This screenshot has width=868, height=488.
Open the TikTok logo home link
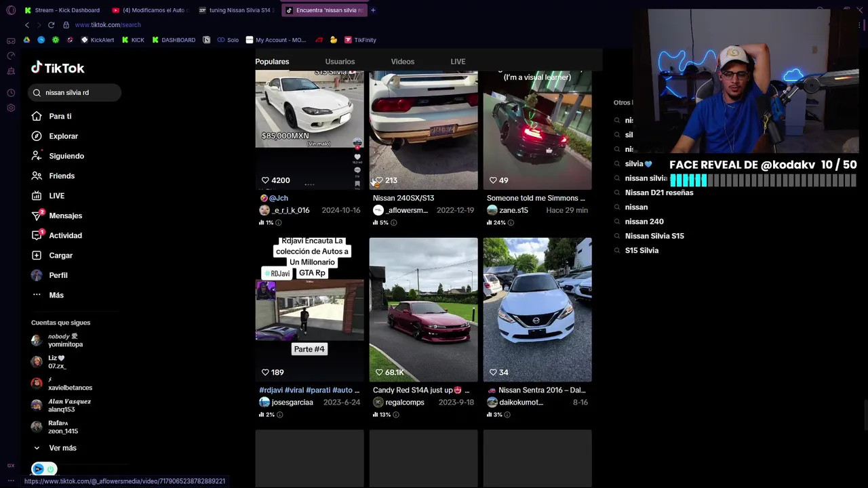click(x=58, y=68)
